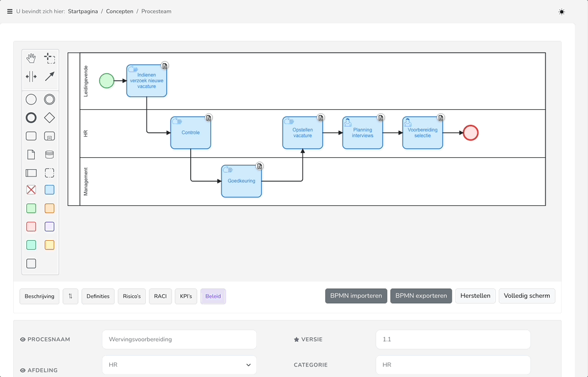This screenshot has width=588, height=377.
Task: Click the BPMN exporteren button
Action: point(421,296)
